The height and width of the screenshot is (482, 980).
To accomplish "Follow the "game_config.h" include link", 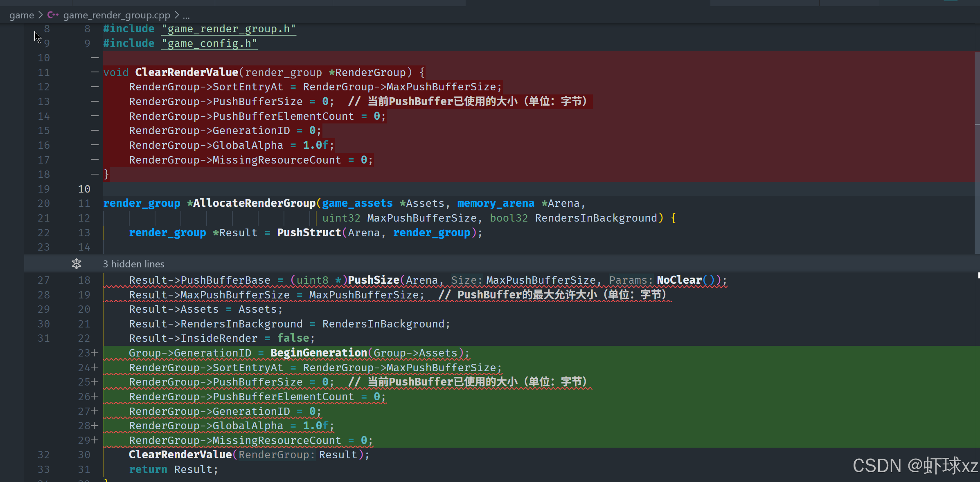I will 209,44.
